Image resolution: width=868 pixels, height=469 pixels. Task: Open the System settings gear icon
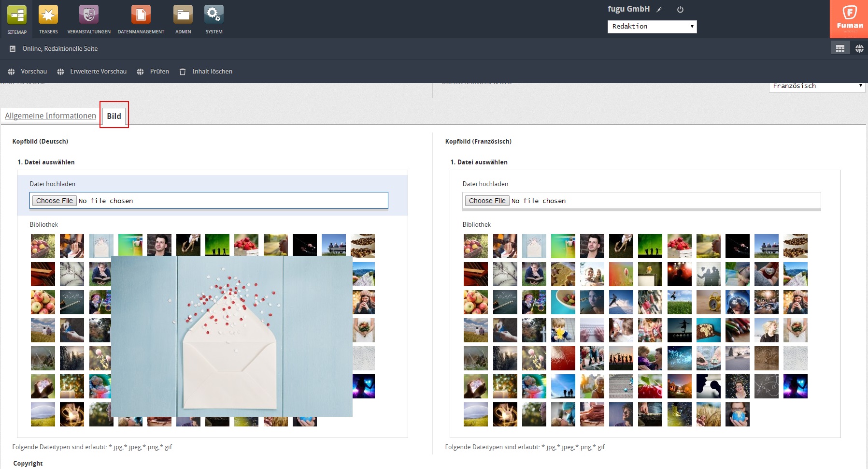[x=213, y=15]
